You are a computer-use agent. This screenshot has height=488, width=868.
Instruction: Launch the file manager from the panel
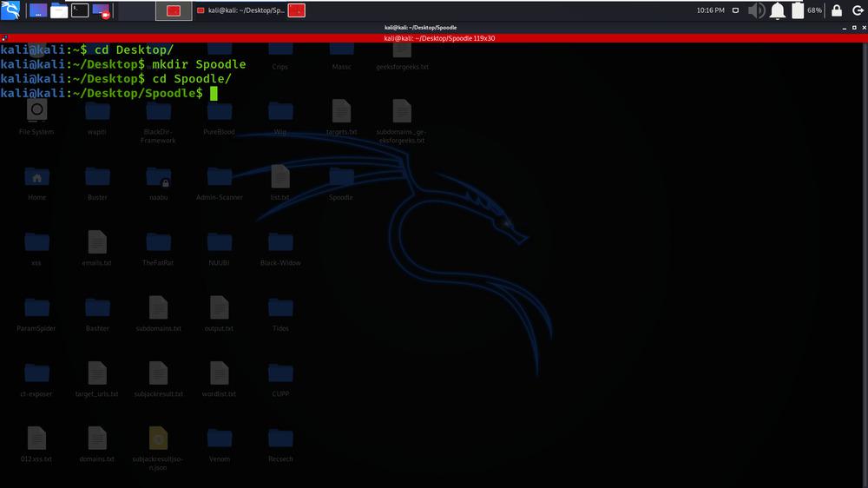click(59, 10)
